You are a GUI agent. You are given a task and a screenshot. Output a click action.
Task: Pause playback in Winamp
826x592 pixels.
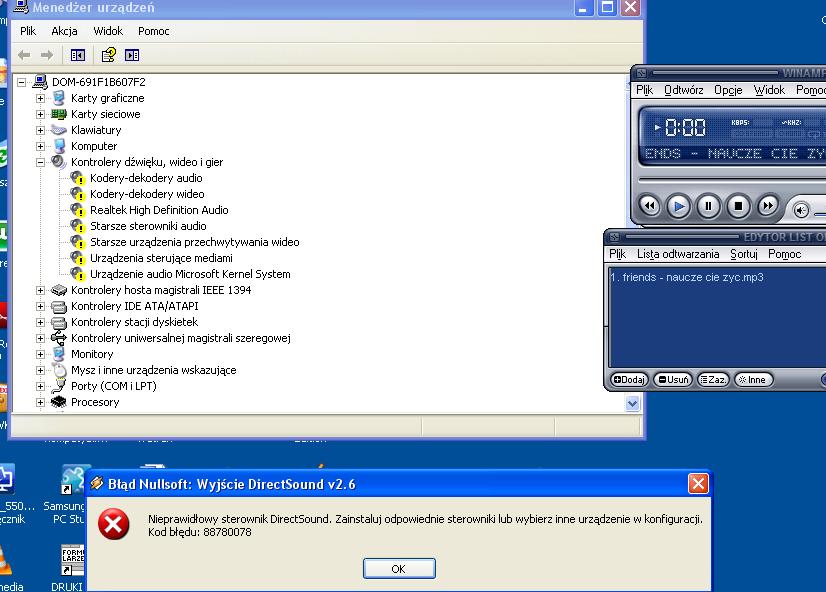pyautogui.click(x=709, y=206)
